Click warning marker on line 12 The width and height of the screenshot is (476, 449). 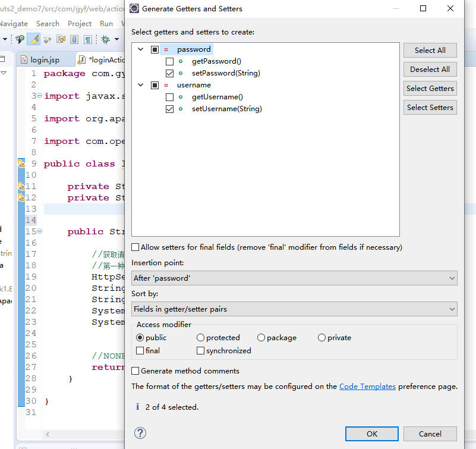[21, 197]
